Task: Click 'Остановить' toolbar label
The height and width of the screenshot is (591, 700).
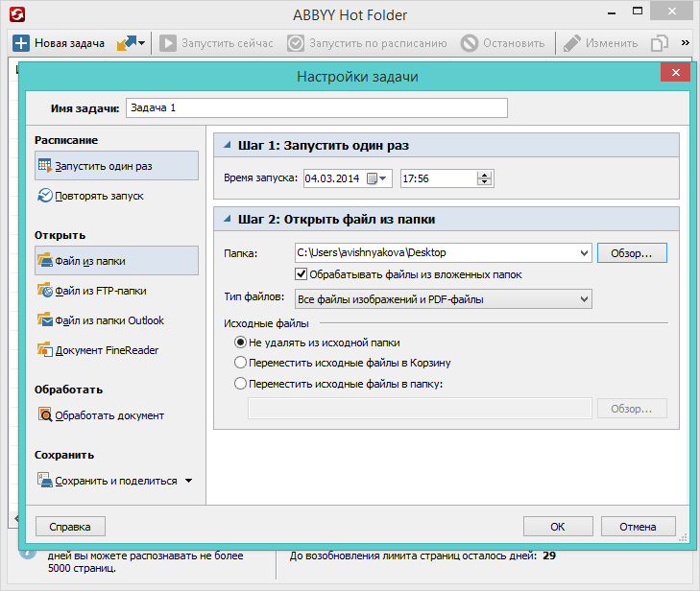Action: point(514,43)
